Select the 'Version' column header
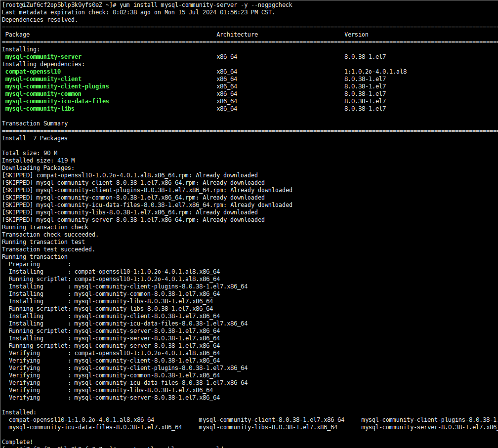The height and width of the screenshot is (448, 498). pos(356,35)
